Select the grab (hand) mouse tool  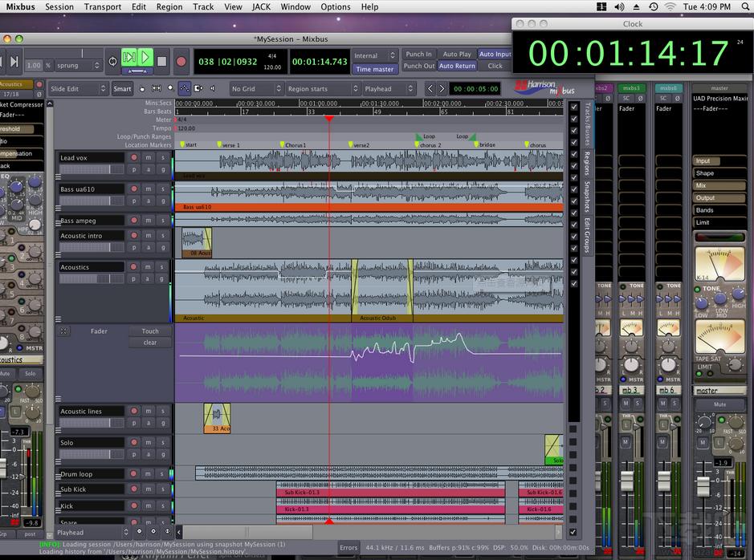click(x=142, y=89)
